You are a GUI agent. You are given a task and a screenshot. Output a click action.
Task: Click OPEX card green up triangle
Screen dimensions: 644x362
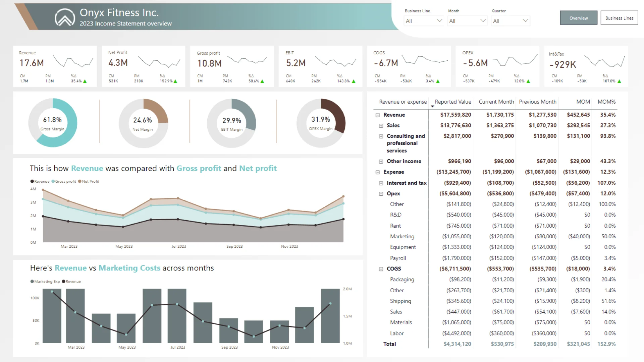coord(528,81)
